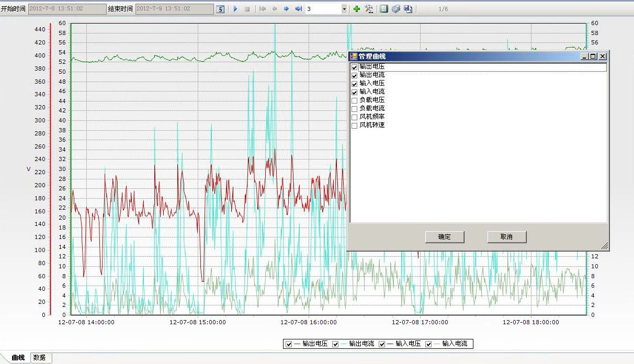Screen dimensions: 634x364
Task: Uncheck 输出电压 in manage curves dialog
Action: (355, 67)
